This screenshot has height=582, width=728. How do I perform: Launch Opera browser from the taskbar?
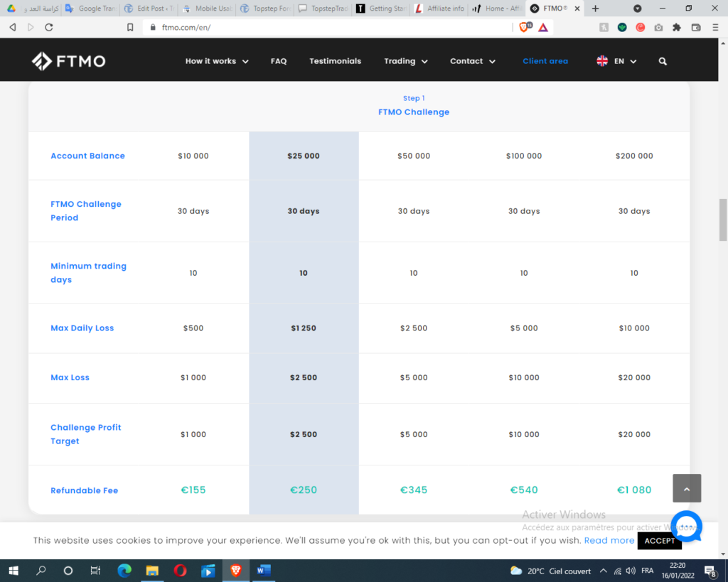(180, 571)
